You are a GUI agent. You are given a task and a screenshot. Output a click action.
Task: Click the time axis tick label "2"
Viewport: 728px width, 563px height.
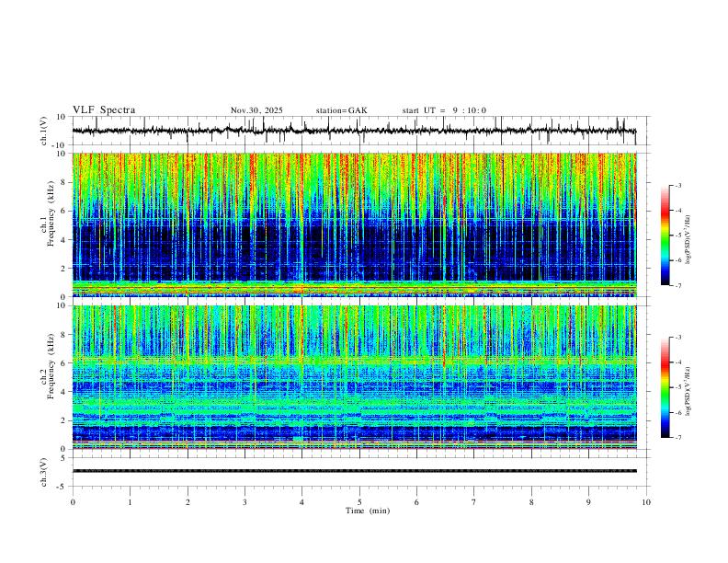pyautogui.click(x=188, y=502)
